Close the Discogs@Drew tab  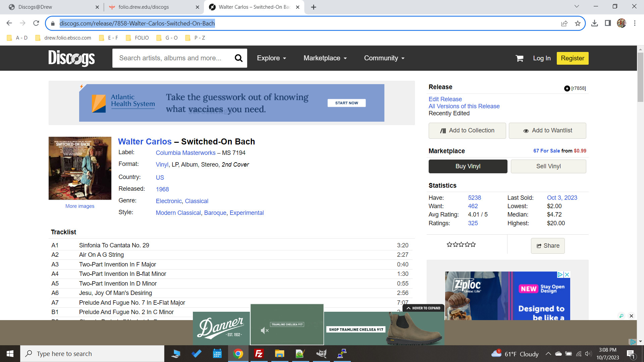(97, 7)
